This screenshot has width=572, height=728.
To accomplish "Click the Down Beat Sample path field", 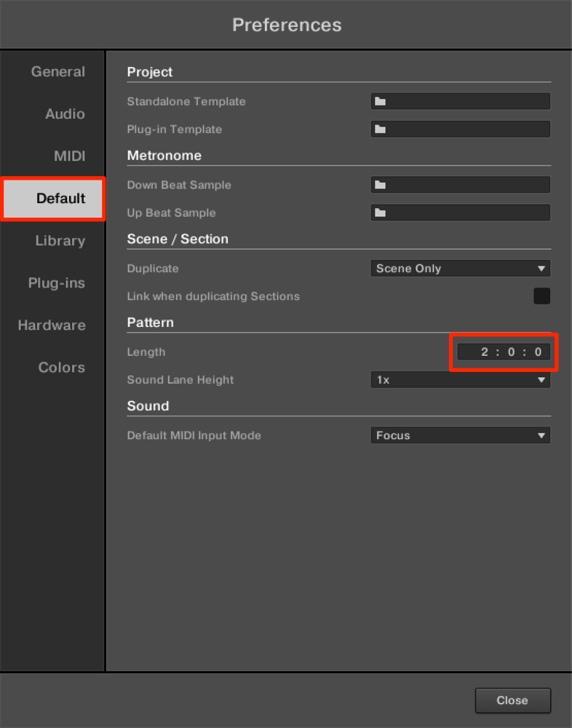I will pyautogui.click(x=460, y=185).
